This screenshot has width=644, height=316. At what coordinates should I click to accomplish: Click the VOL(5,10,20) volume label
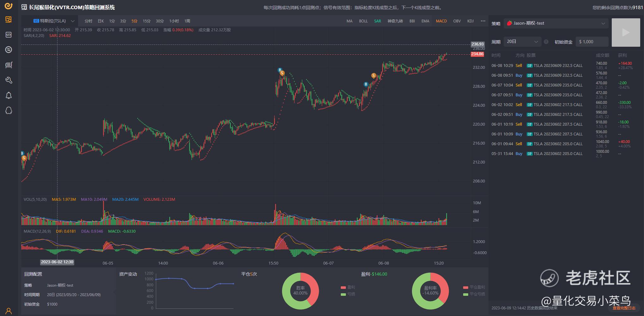(x=35, y=200)
